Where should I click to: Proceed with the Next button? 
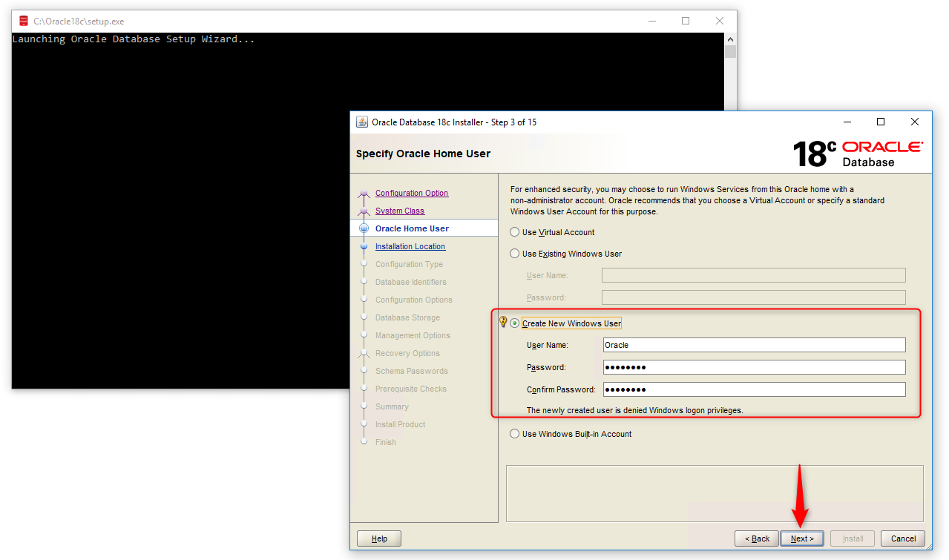click(802, 538)
